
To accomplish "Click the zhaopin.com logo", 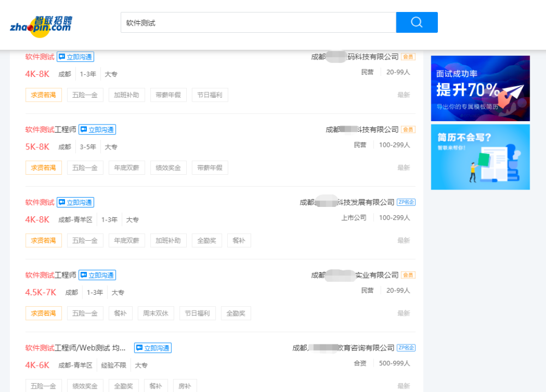I will coord(41,26).
